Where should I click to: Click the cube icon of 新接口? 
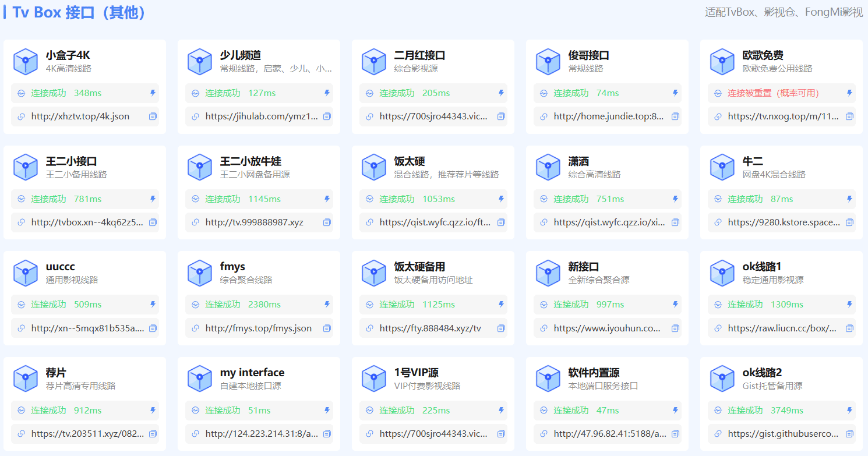tap(548, 274)
